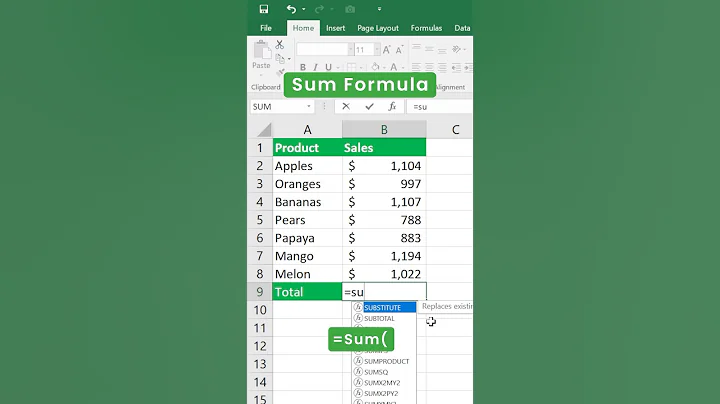Viewport: 720px width, 404px height.
Task: Click the cell with value 1,194
Action: tap(384, 256)
